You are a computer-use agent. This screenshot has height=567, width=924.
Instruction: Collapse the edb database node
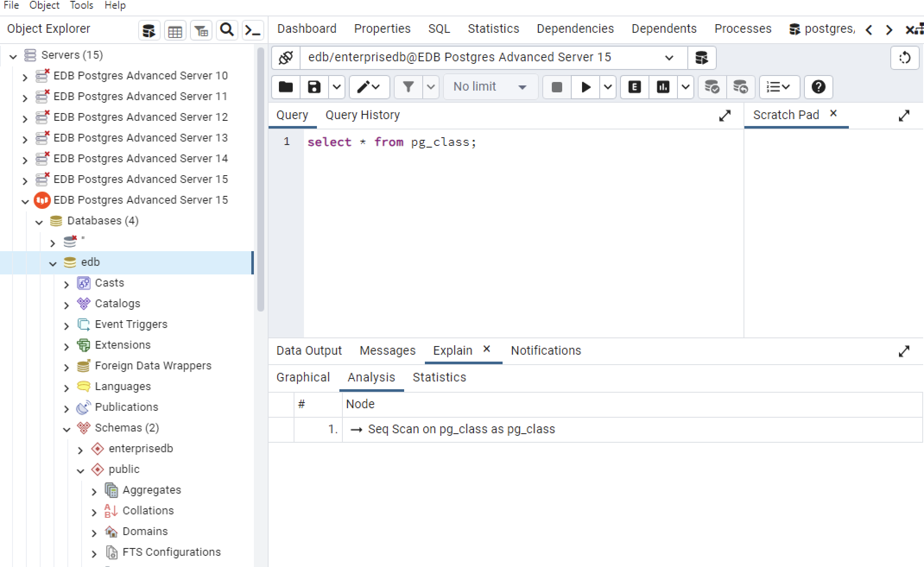53,263
